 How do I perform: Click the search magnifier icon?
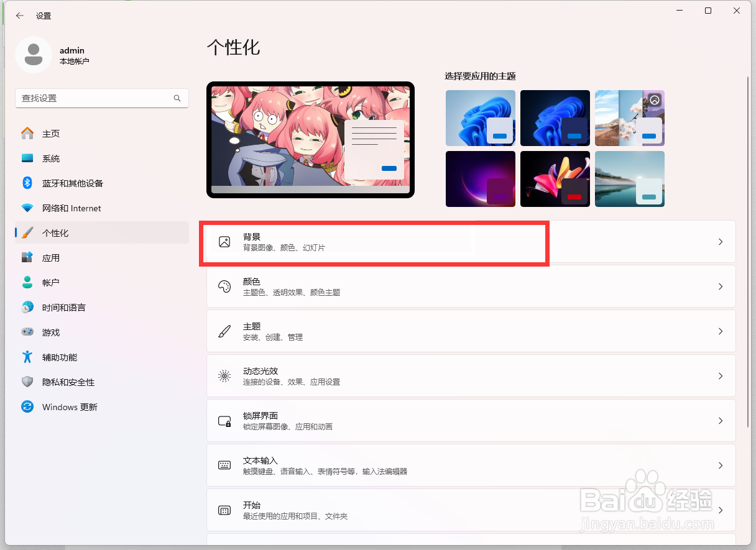pyautogui.click(x=177, y=98)
